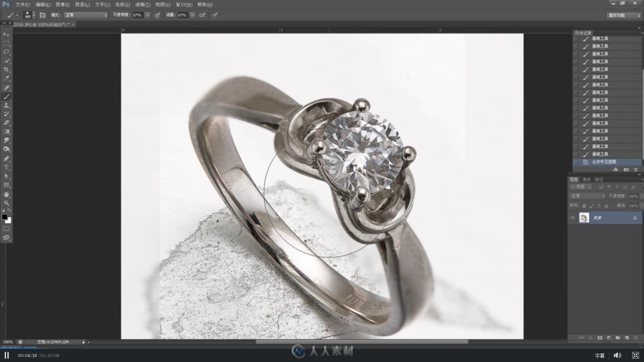Toggle lock position
Screen dimensions: 644x362
click(599, 206)
